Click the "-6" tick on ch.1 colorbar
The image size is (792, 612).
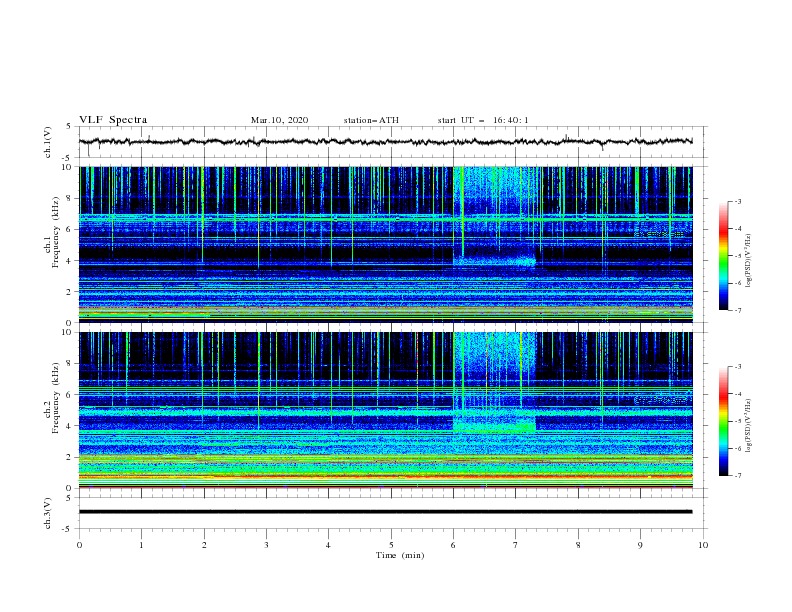click(737, 283)
